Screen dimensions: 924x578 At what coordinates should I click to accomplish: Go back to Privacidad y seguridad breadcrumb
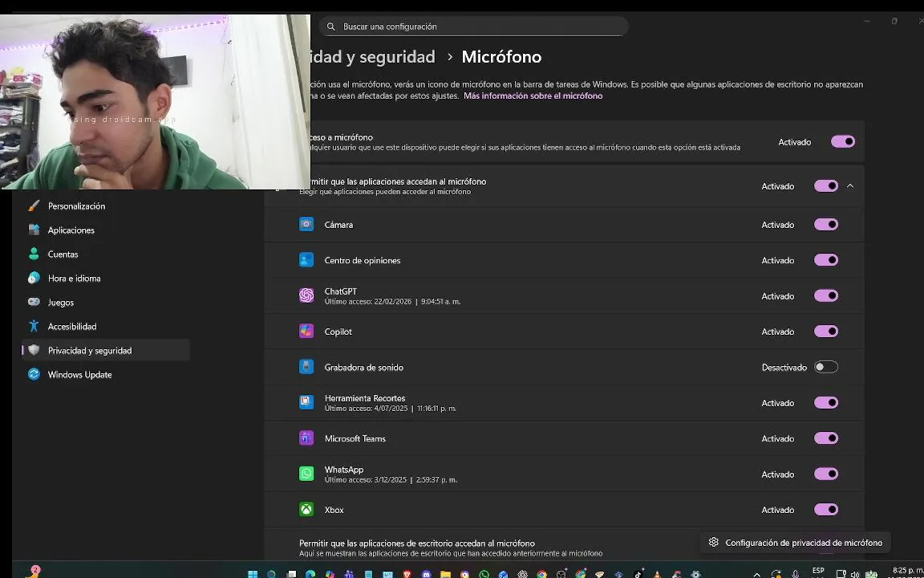pos(372,57)
